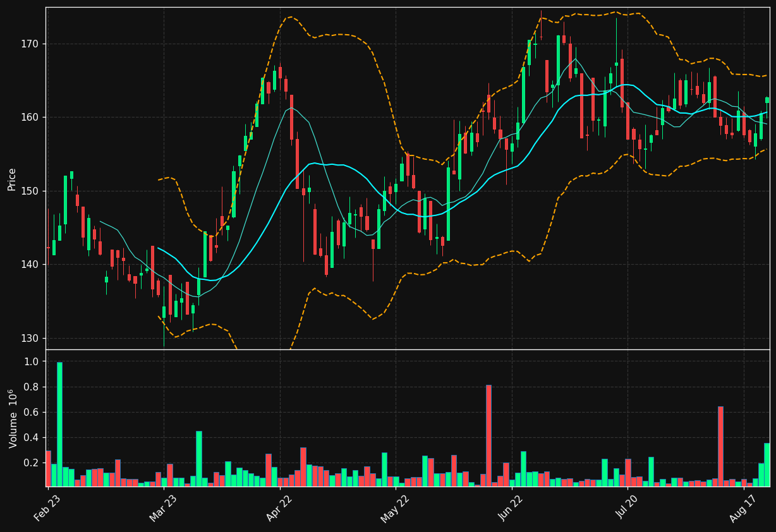Click the 0.2 volume axis tick
The image size is (776, 532).
point(32,462)
